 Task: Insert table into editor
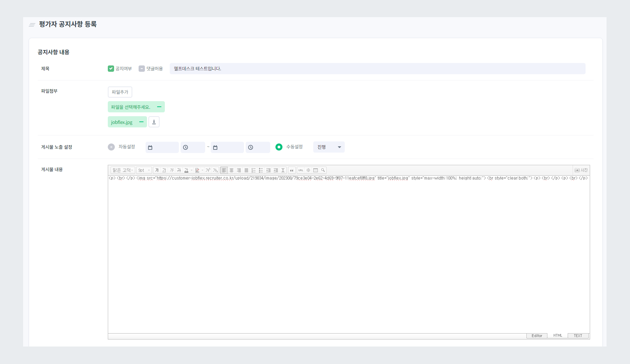point(315,170)
